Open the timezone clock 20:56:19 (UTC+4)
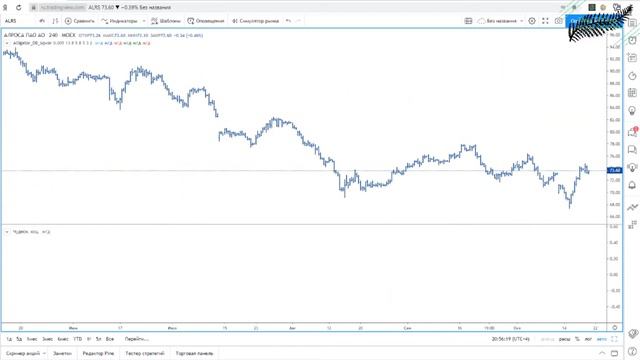 coord(510,339)
